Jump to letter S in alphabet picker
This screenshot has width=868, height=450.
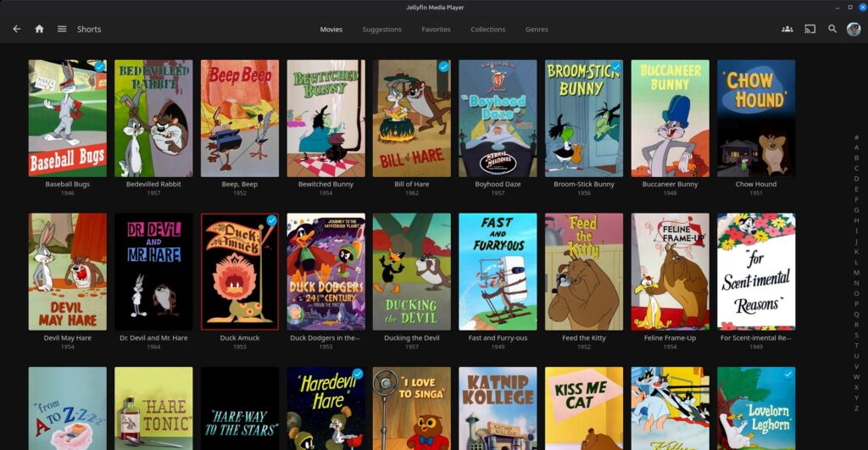coord(856,335)
